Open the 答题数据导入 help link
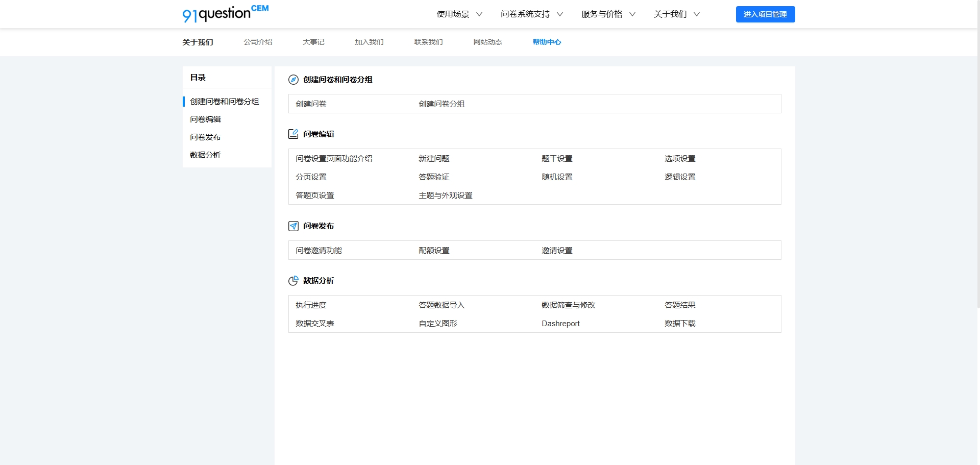 point(442,305)
